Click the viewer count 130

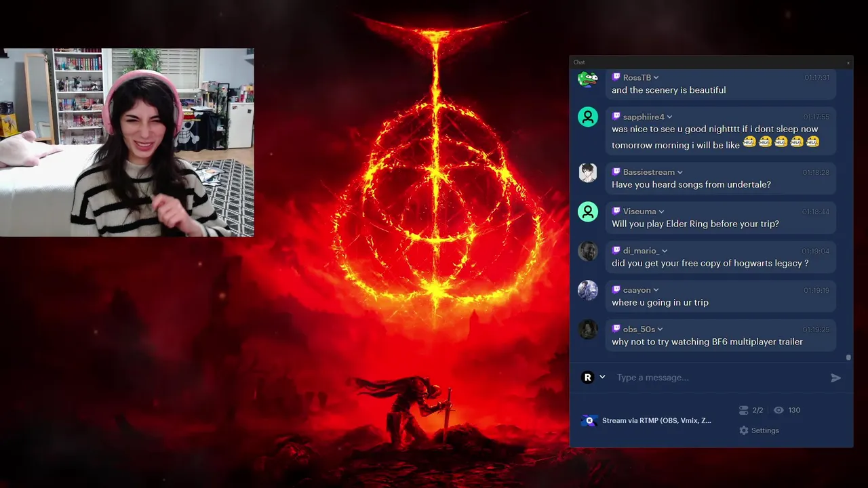tap(794, 410)
